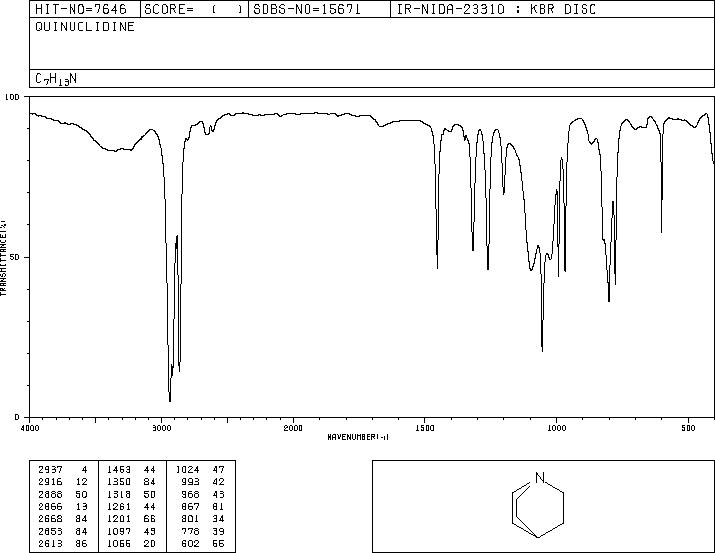Select peak 2916 in the peak table
The image size is (715, 553).
pos(50,482)
